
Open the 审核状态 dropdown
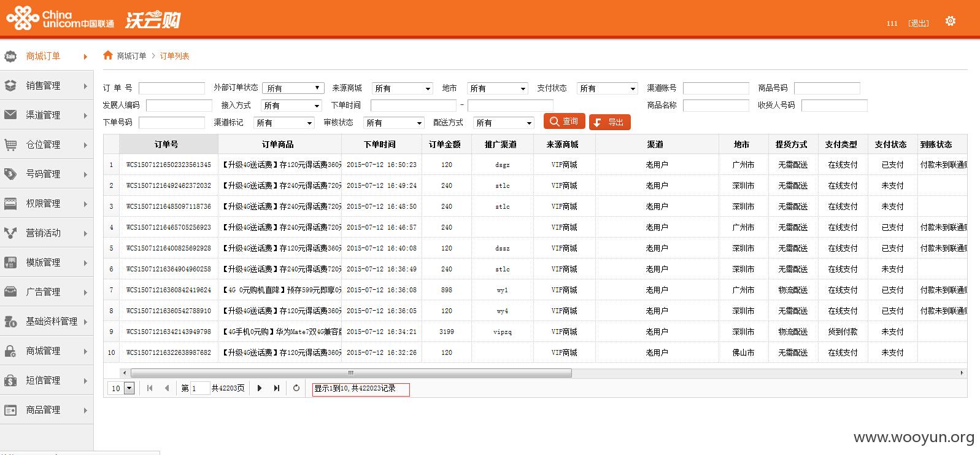tap(393, 123)
